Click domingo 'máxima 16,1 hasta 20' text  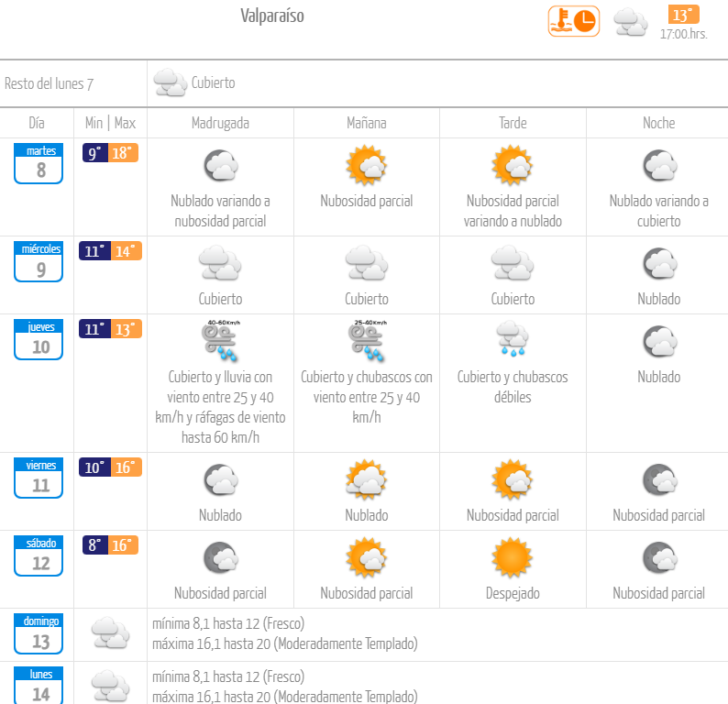point(285,644)
